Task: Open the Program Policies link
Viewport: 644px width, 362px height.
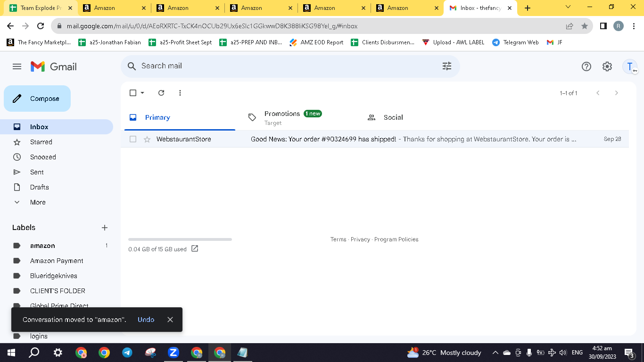Action: [x=396, y=239]
